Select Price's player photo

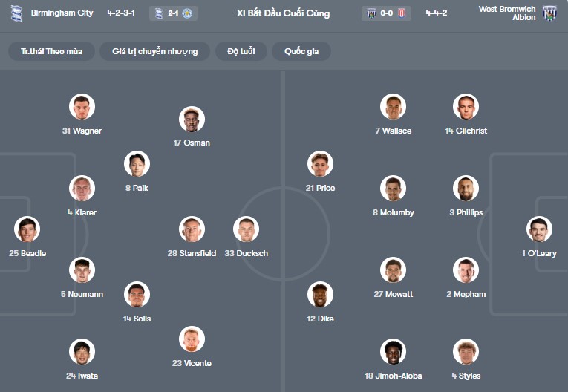pyautogui.click(x=320, y=164)
